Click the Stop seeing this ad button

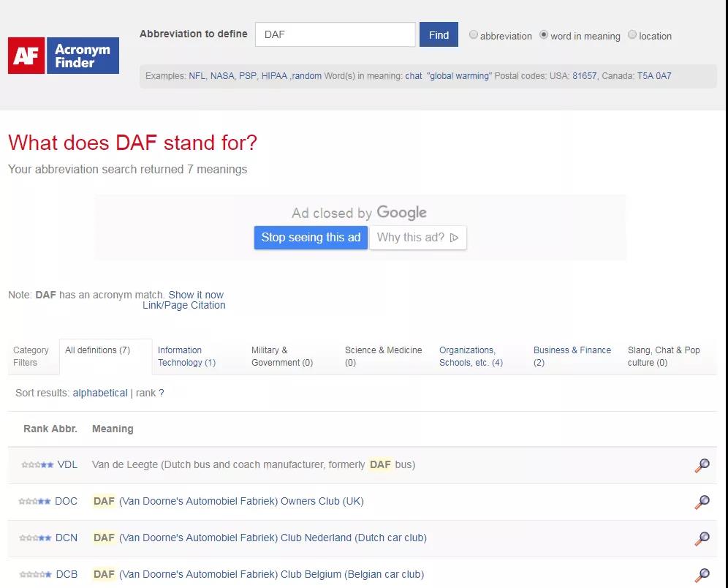point(310,237)
